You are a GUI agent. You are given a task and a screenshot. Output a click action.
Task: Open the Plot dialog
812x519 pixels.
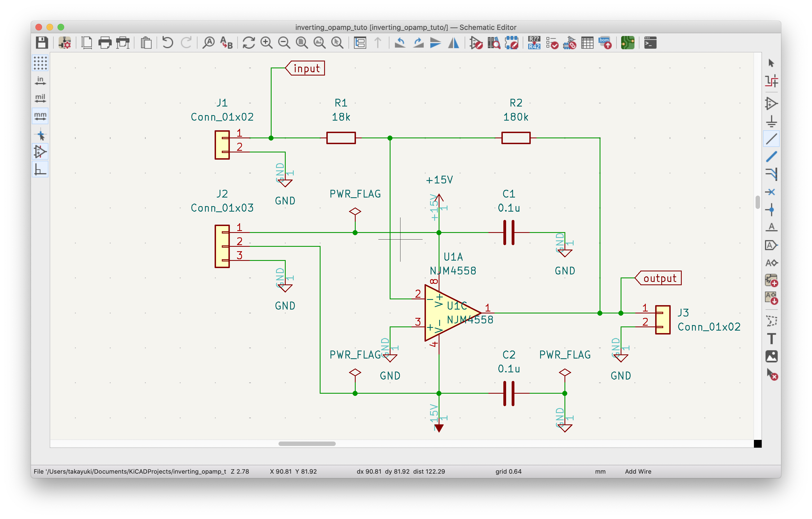point(123,43)
